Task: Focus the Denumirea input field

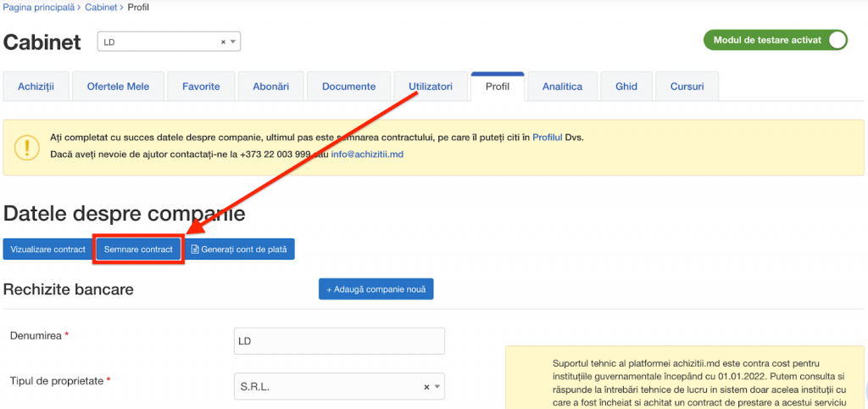Action: click(339, 341)
